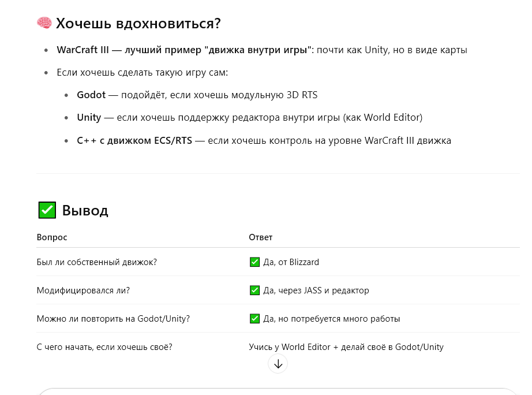Image resolution: width=532 pixels, height=395 pixels.
Task: Click the 'Ответ' column header
Action: point(261,237)
